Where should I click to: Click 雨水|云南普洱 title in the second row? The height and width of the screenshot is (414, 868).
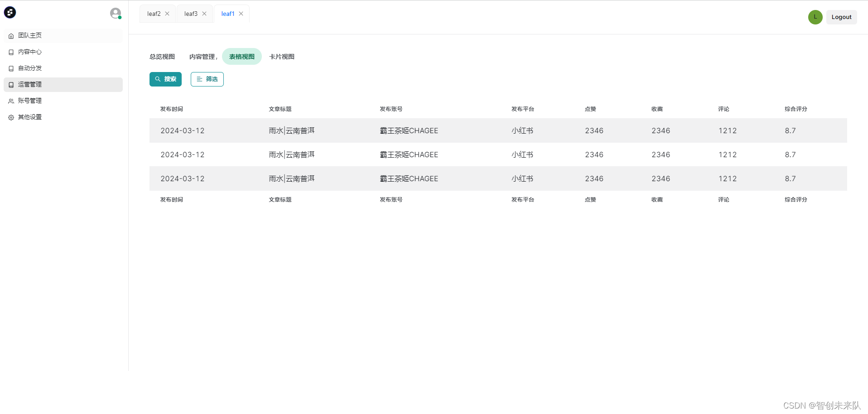[x=291, y=155]
